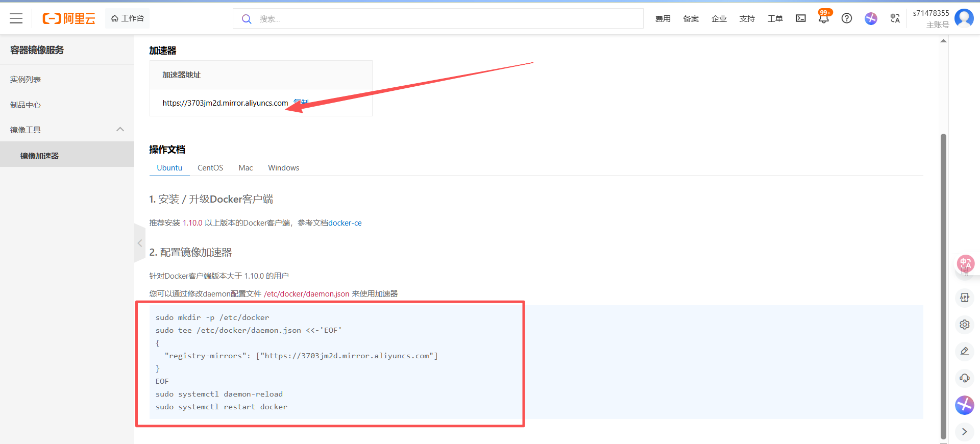
Task: Open the 企业 menu
Action: [719, 19]
